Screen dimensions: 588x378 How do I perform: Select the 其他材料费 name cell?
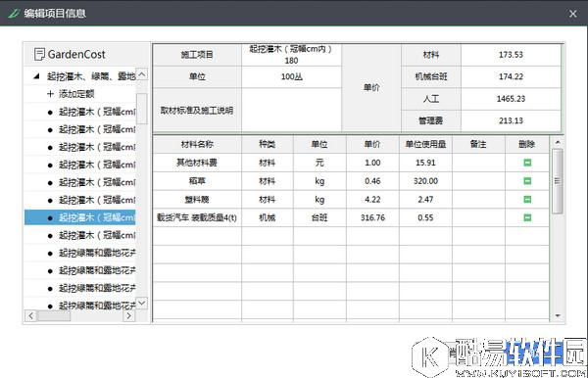197,163
